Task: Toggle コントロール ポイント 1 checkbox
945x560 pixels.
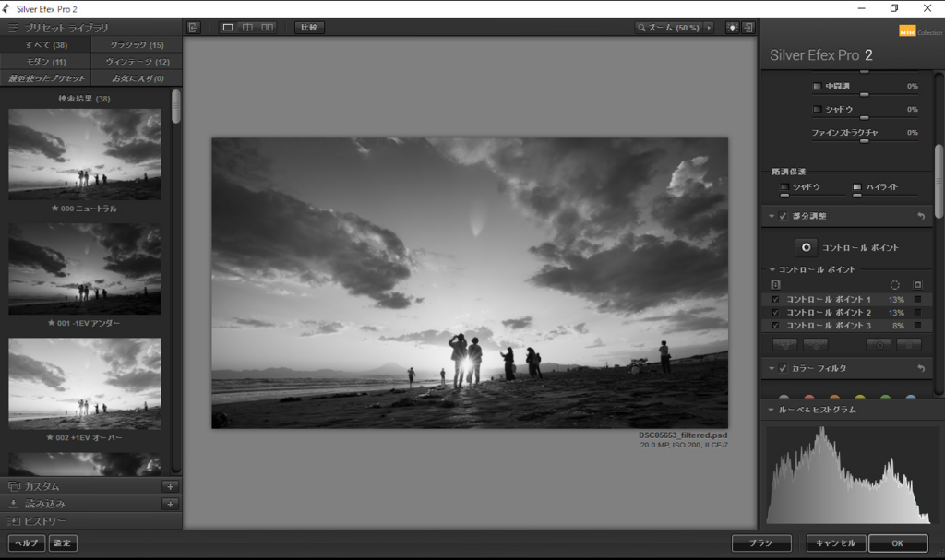Action: click(x=775, y=299)
